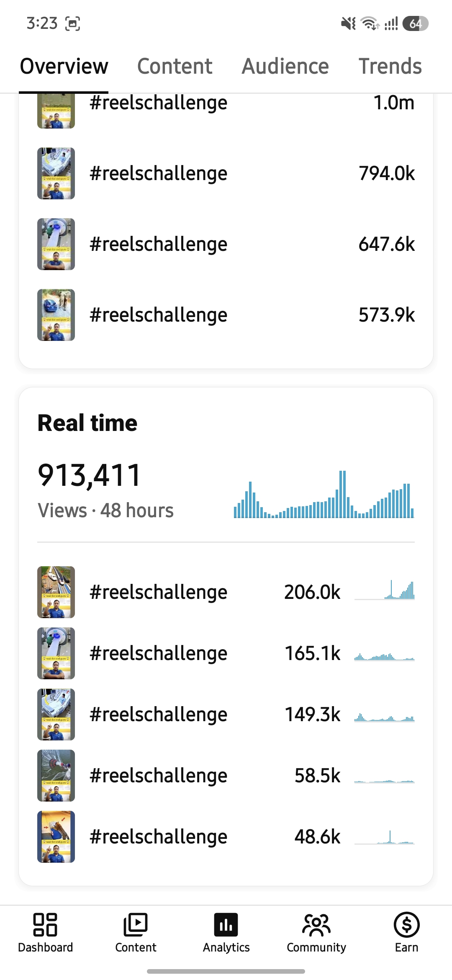Open the Community people icon
The image size is (452, 980).
(x=316, y=924)
